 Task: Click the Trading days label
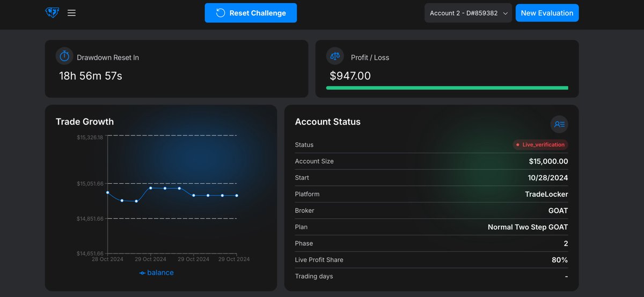tap(314, 277)
